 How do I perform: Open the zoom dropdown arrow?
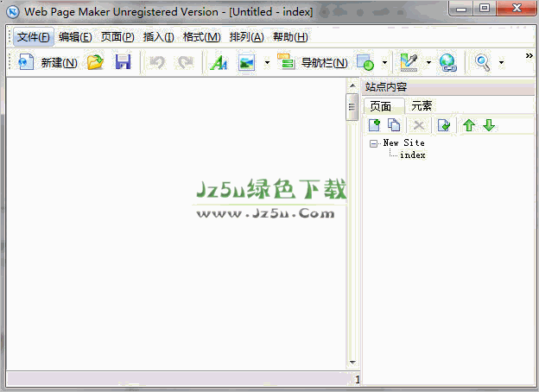[x=501, y=62]
